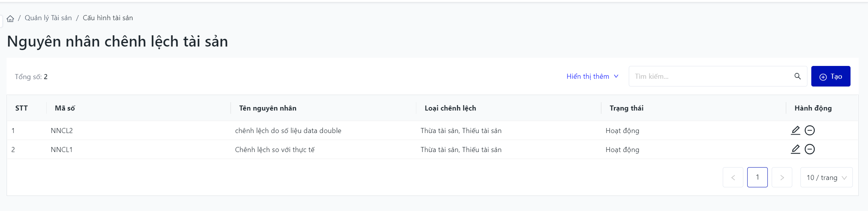This screenshot has height=211, width=868.
Task: Open Quản lý Tài sản breadcrumb link
Action: pos(48,18)
